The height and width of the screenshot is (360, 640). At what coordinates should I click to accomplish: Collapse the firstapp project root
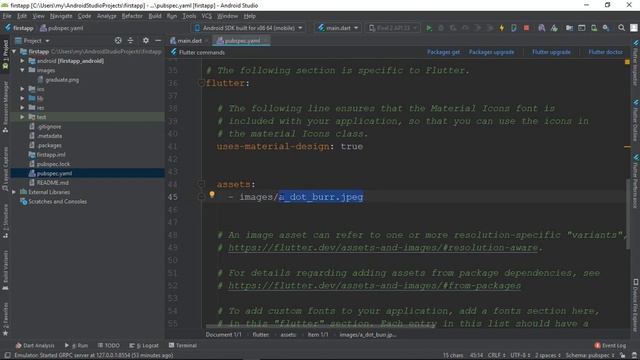(14, 51)
